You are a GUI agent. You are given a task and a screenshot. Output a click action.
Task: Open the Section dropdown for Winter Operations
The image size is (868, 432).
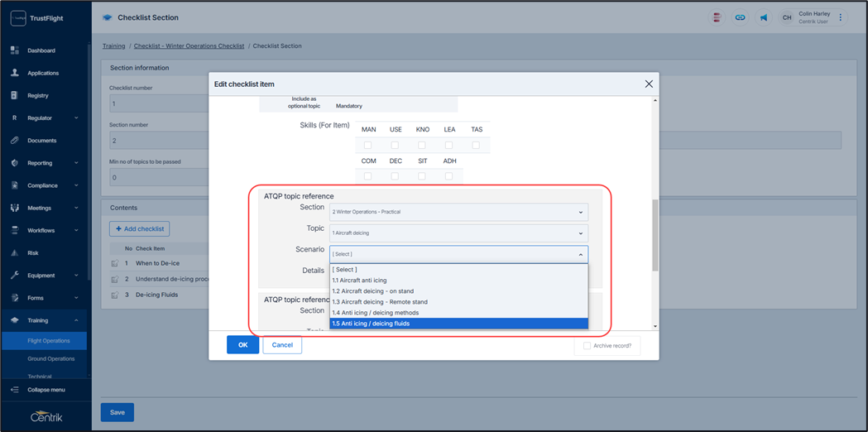458,212
